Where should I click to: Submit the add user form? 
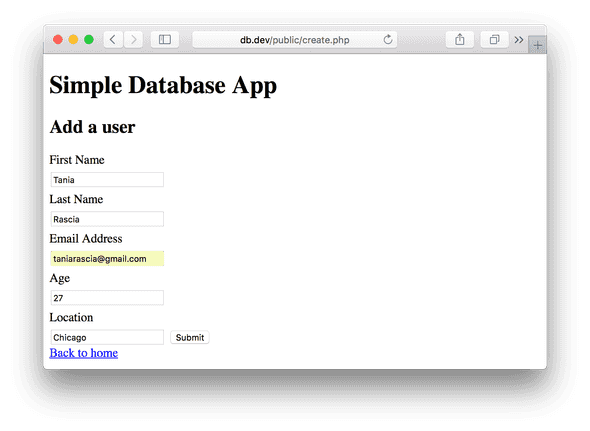[x=190, y=337]
